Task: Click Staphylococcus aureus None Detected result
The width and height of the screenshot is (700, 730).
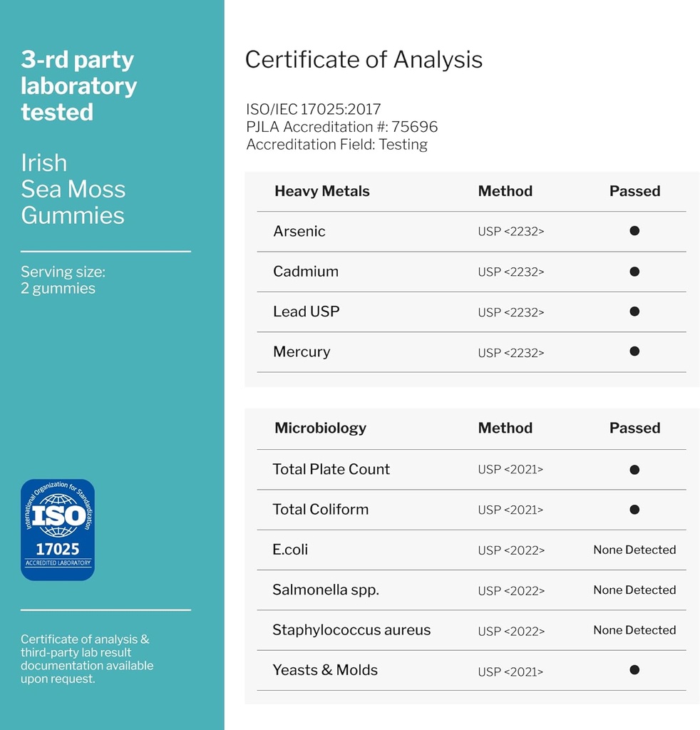Action: [634, 630]
